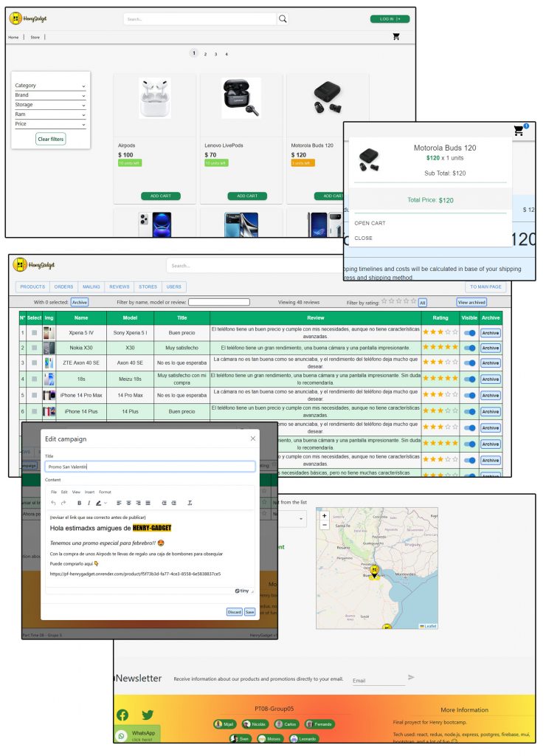The image size is (546, 756).
Task: Switch to the ORDERS admin tab
Action: (64, 286)
